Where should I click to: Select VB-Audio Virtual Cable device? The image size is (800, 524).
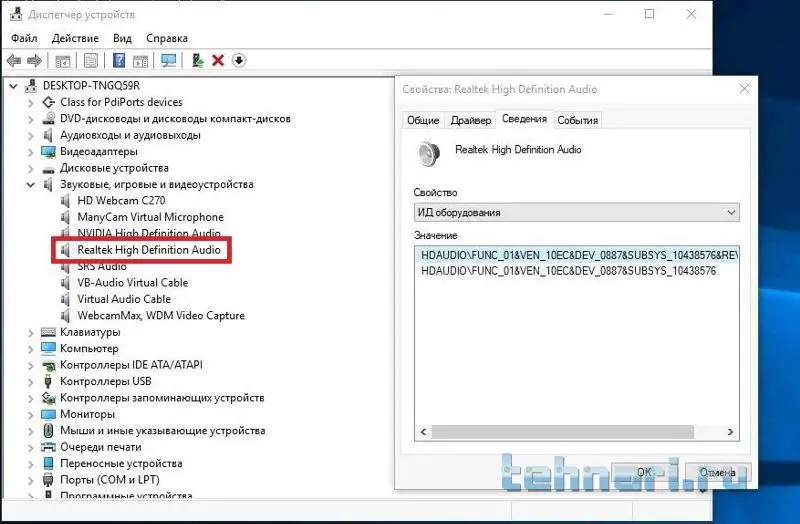pos(133,283)
